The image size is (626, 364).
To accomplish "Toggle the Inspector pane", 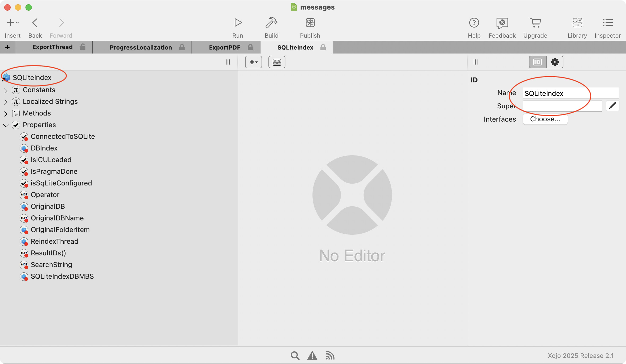I will pos(607,23).
